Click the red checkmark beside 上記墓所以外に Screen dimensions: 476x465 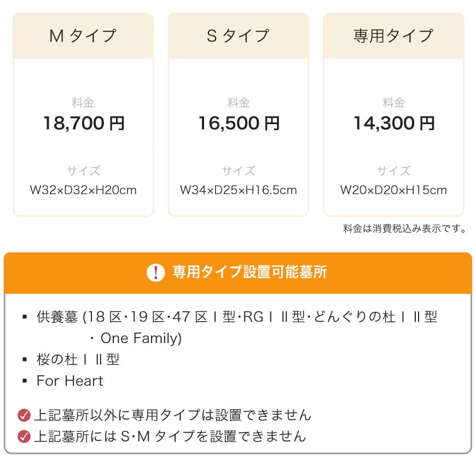(24, 415)
